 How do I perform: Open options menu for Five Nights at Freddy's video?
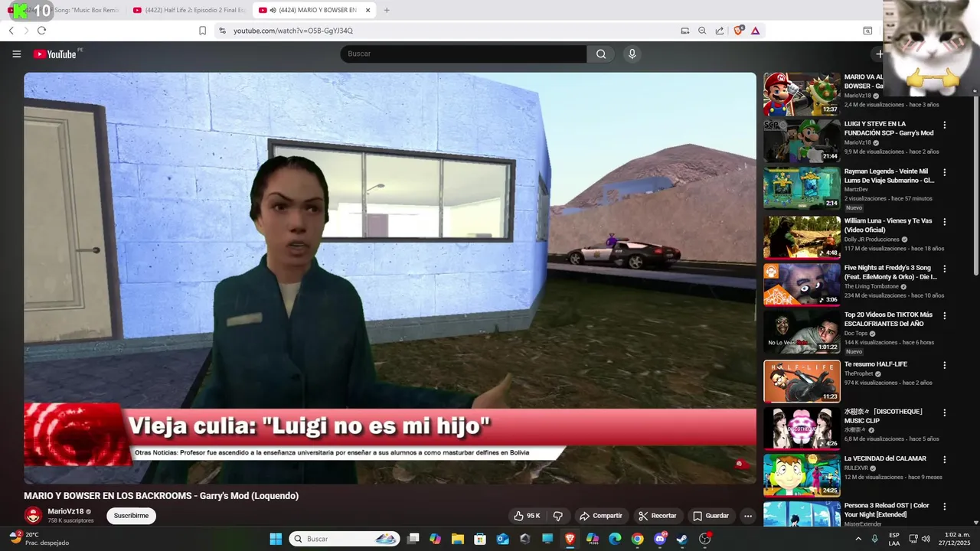coord(944,269)
